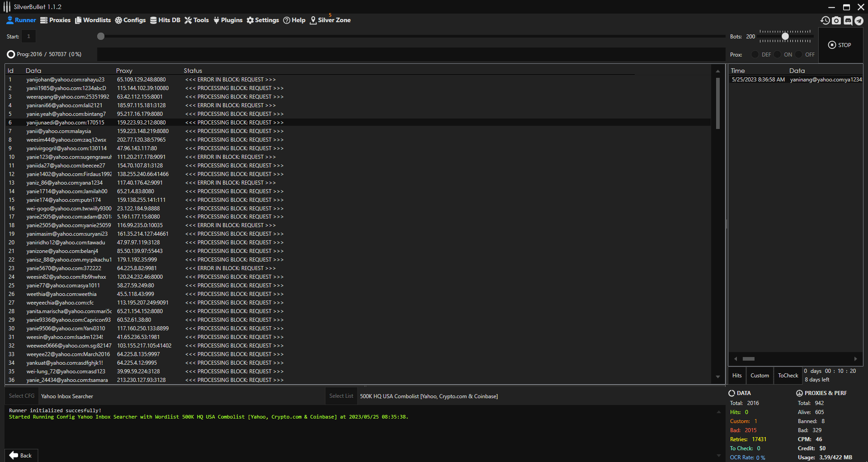Stop the running job with STOP
The height and width of the screenshot is (462, 868).
click(840, 45)
